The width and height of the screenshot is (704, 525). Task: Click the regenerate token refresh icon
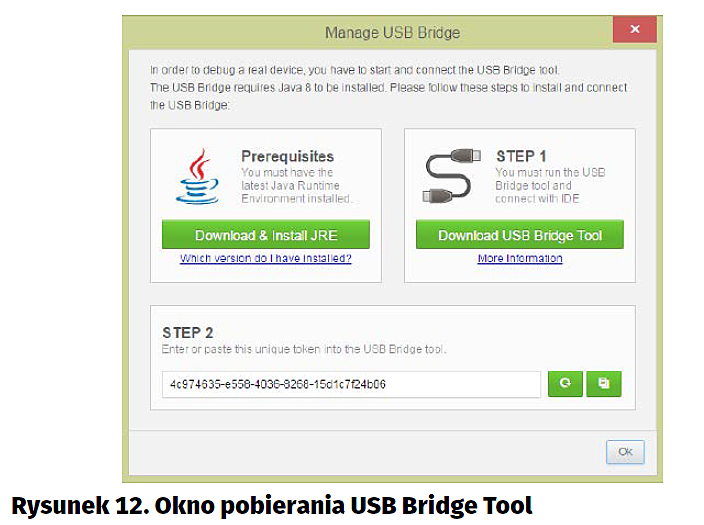tap(565, 384)
